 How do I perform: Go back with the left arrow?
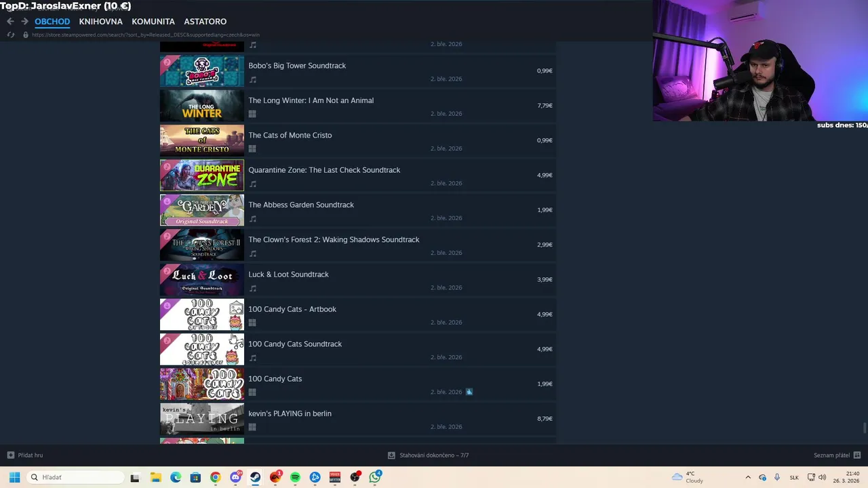click(10, 21)
